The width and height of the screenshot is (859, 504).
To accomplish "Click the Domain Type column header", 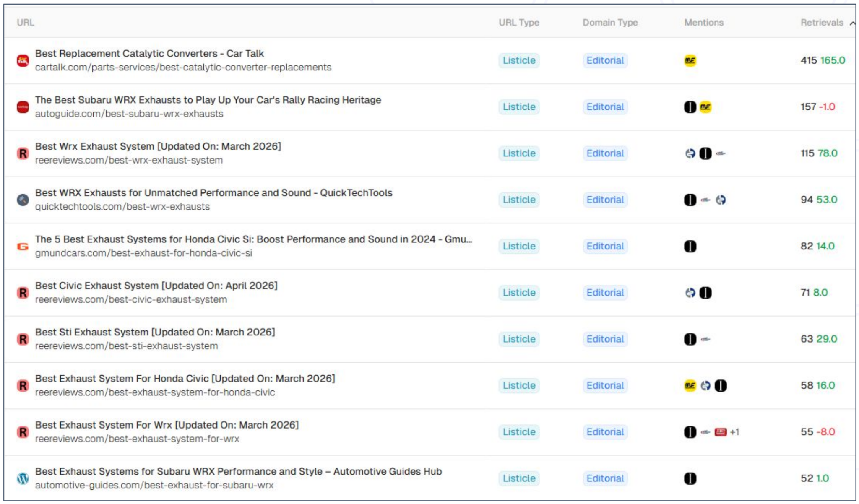I will (609, 23).
